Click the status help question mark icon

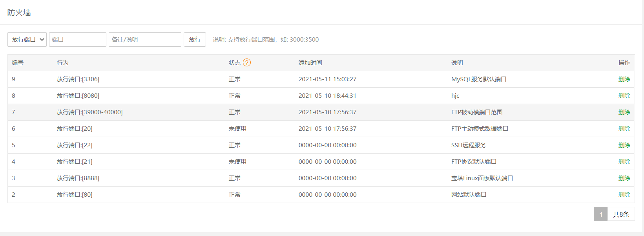tap(246, 62)
